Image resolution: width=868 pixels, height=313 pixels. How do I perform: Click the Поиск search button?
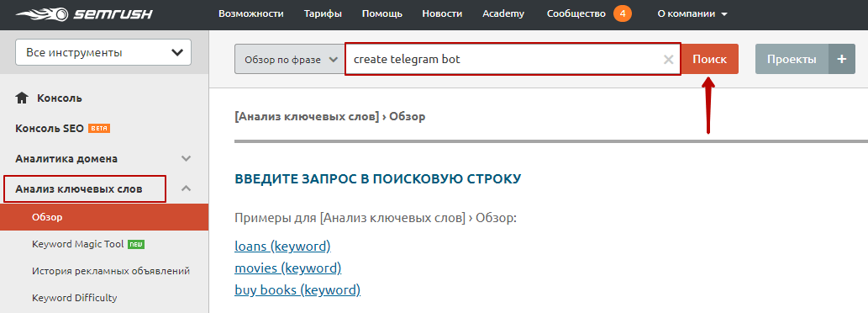(x=710, y=59)
